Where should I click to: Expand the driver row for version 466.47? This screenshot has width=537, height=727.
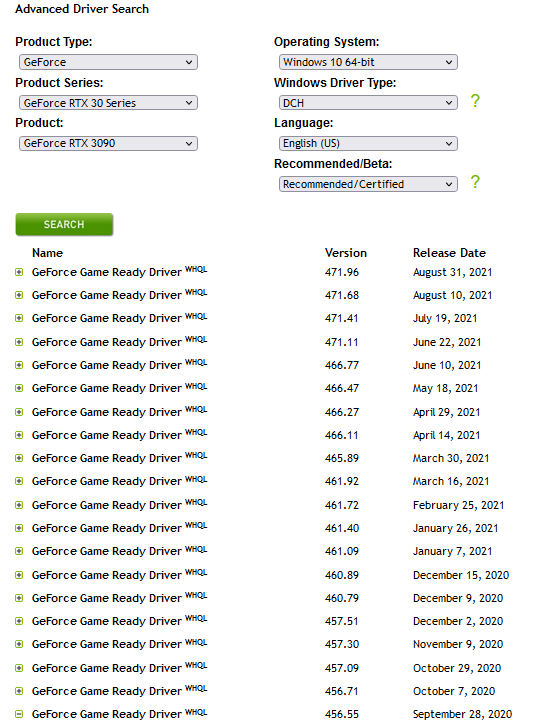point(19,388)
